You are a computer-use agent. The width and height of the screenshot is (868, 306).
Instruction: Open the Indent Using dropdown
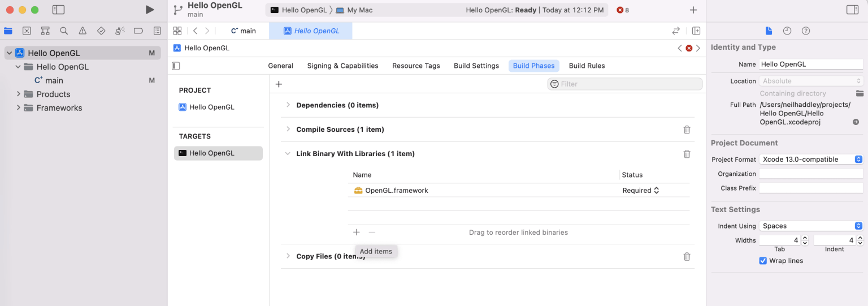click(x=811, y=226)
